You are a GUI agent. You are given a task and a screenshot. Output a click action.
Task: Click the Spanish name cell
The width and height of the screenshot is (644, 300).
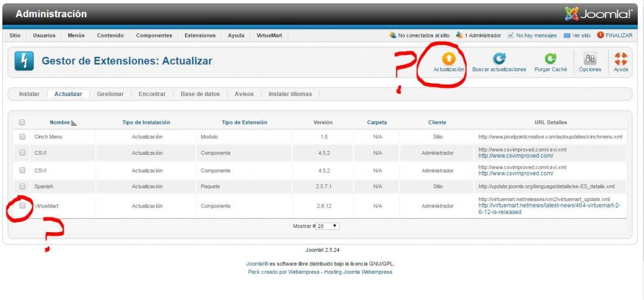tap(43, 187)
